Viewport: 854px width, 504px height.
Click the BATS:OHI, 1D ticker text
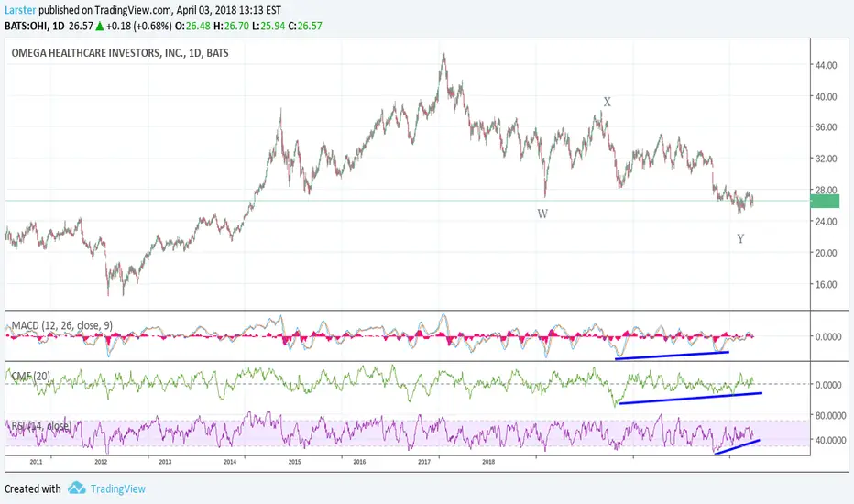coord(35,27)
